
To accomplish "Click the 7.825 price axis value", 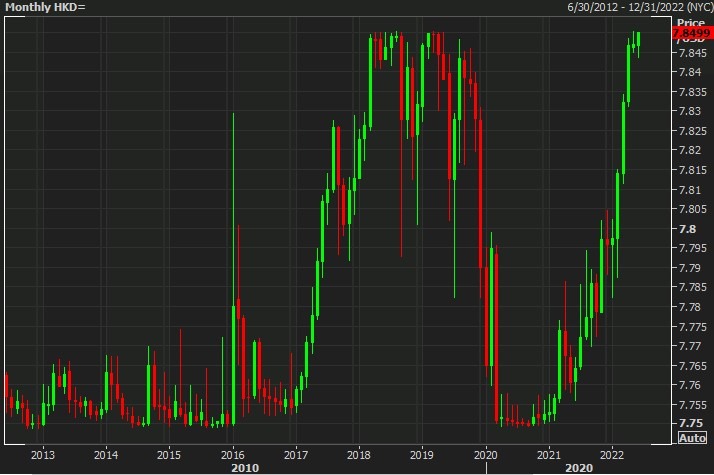I will point(693,131).
